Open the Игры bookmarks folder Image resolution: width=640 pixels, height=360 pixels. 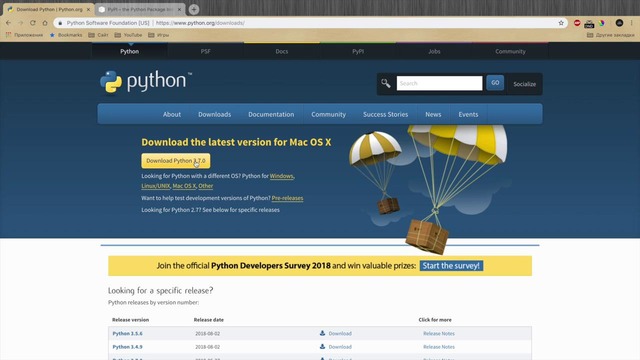158,35
